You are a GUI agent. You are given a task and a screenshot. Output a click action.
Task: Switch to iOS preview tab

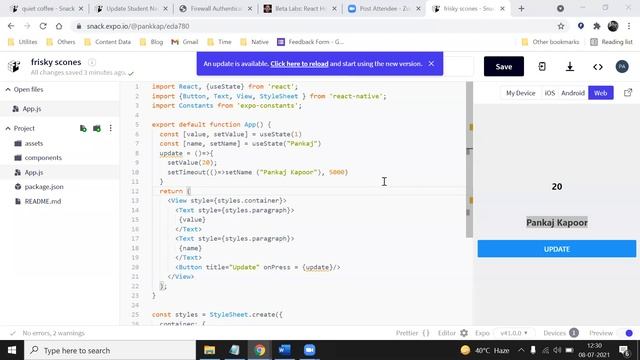550,93
